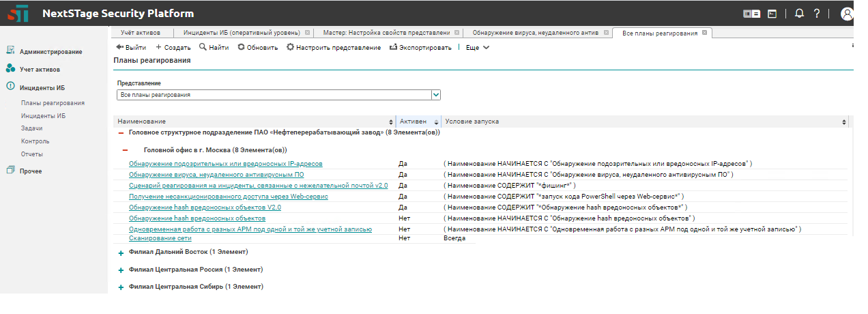Expand the 'Еще' toolbar dropdown
Viewport: 868px width, 314px height.
[x=478, y=47]
